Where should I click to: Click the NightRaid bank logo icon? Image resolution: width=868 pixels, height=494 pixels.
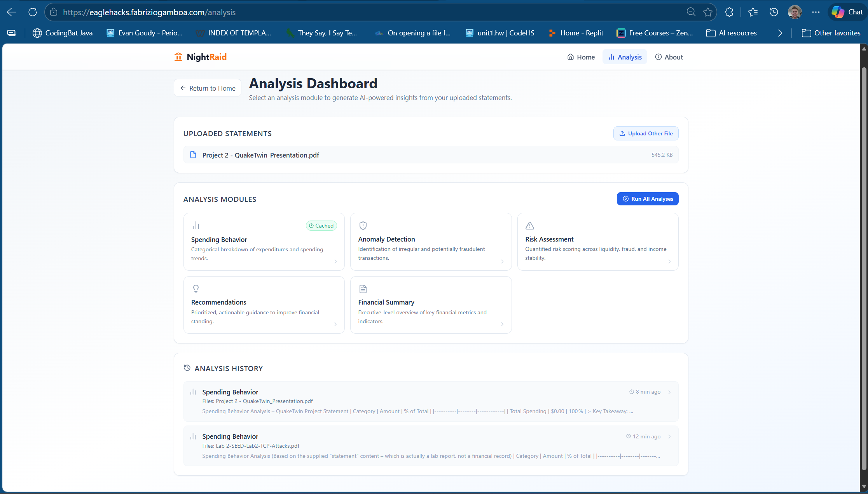click(x=178, y=57)
